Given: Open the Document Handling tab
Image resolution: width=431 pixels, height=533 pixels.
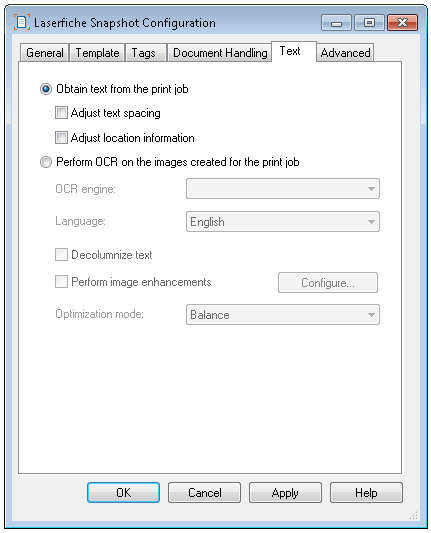Looking at the screenshot, I should (220, 53).
